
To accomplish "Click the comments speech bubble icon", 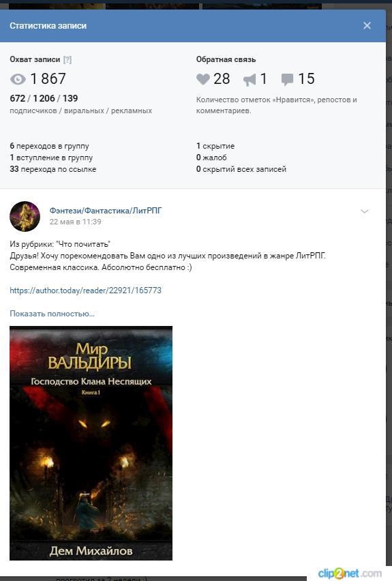I will click(287, 79).
